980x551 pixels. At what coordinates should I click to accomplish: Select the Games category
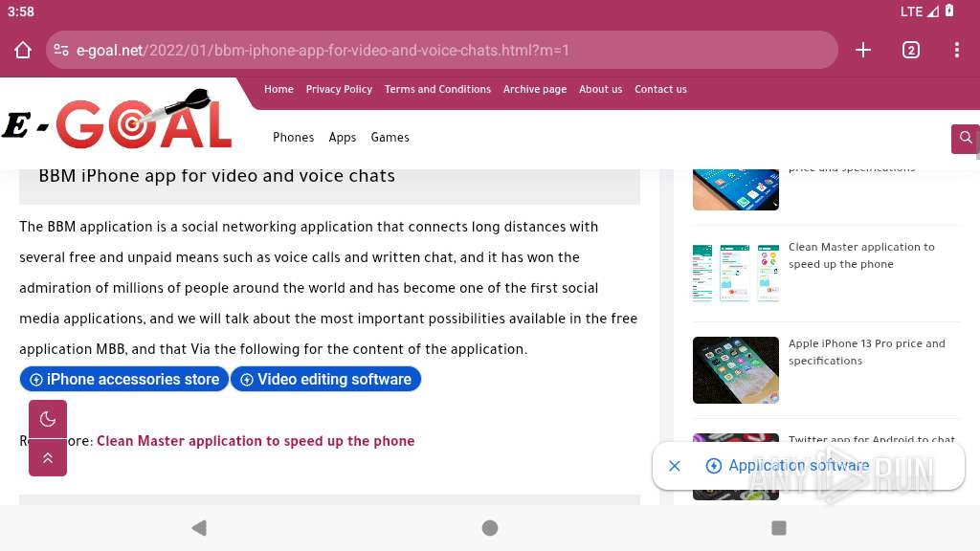point(390,138)
